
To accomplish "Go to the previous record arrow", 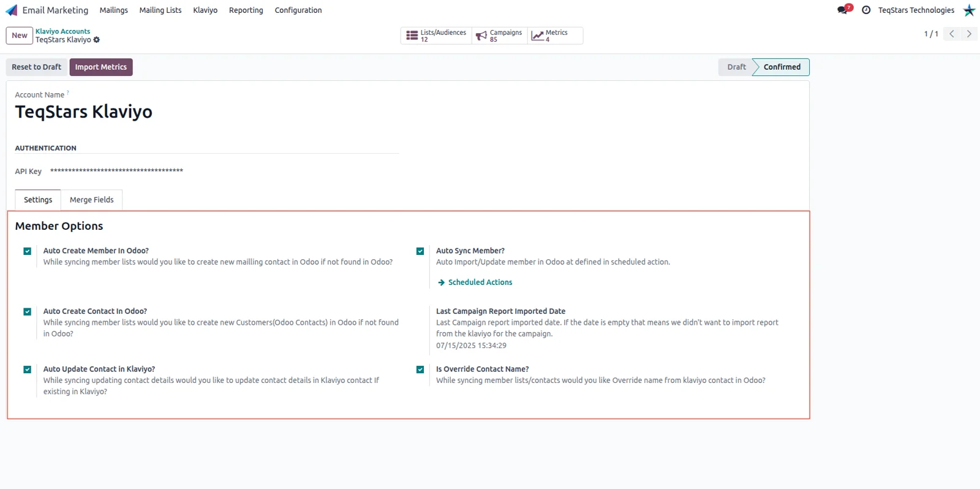I will click(x=952, y=34).
